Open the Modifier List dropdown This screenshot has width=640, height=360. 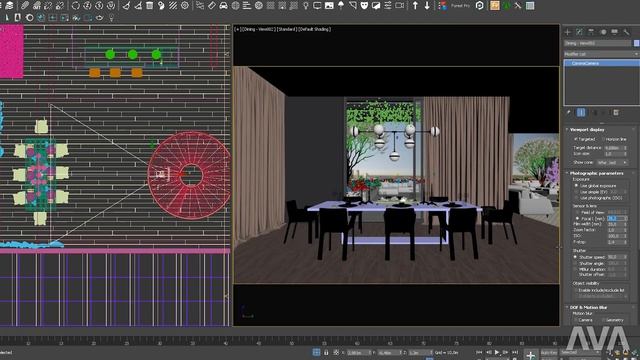pyautogui.click(x=601, y=54)
